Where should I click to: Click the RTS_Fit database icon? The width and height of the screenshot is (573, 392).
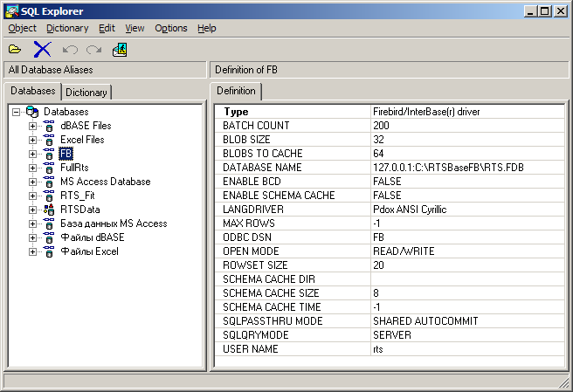click(x=49, y=196)
